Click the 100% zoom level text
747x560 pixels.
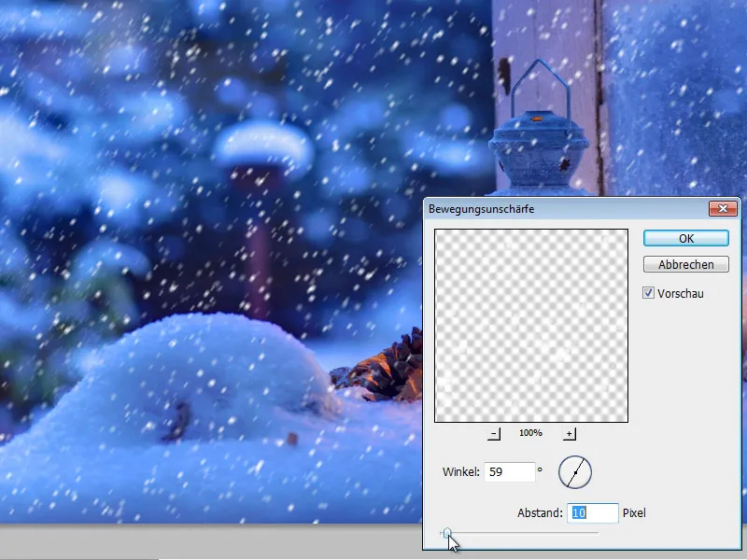pyautogui.click(x=530, y=433)
